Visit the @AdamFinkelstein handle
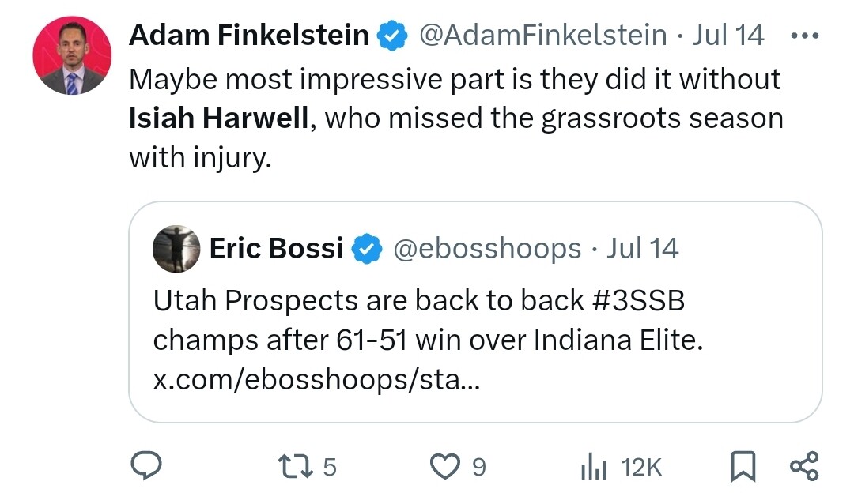The width and height of the screenshot is (854, 504). click(x=542, y=36)
